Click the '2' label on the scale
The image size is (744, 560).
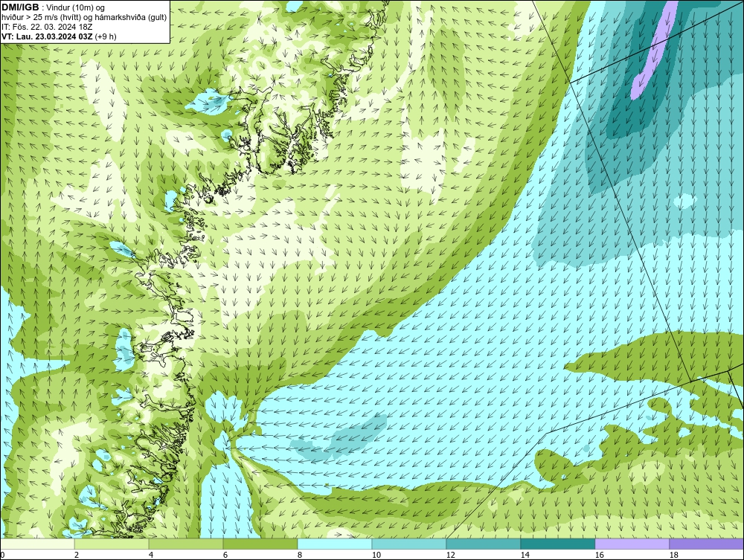tap(77, 555)
